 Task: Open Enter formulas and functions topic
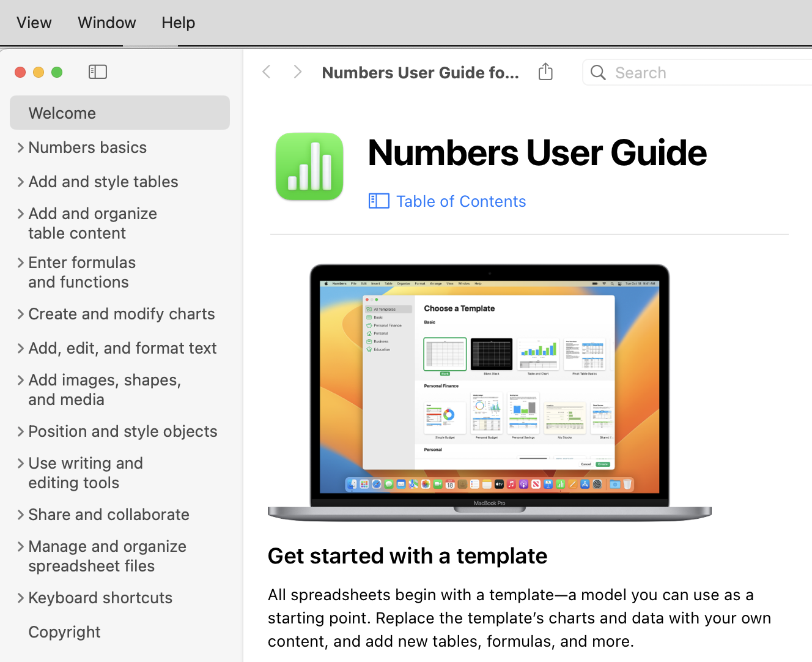point(82,272)
